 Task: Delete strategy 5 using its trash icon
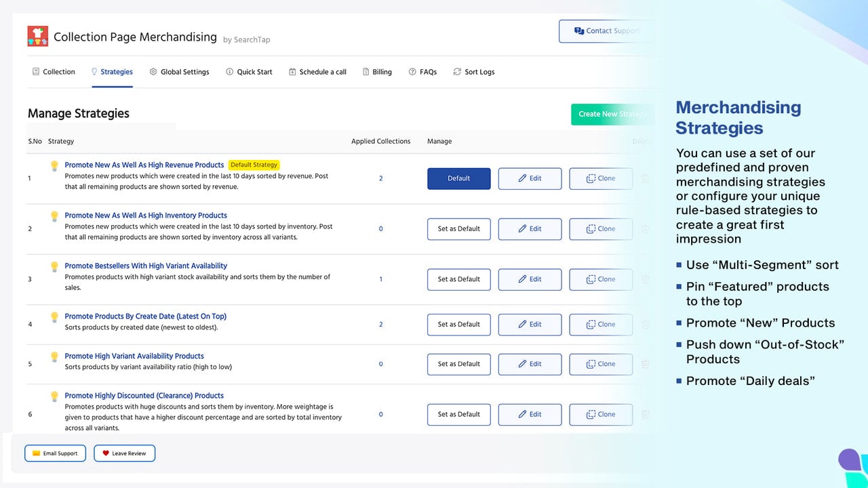click(x=645, y=364)
